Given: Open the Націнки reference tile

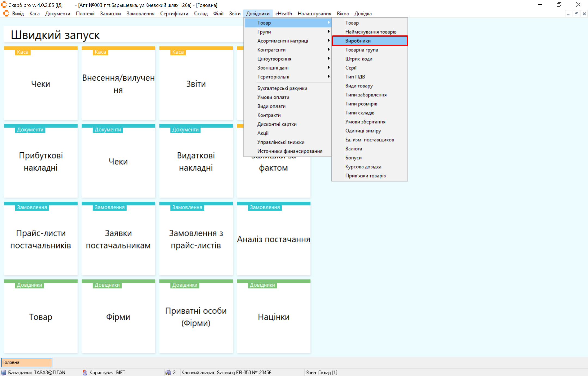Looking at the screenshot, I should 273,317.
